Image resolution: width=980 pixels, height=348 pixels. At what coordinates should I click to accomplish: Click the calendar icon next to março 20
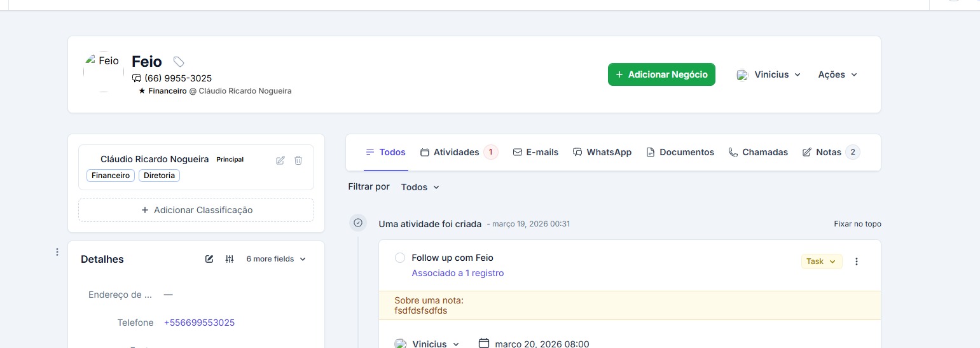(484, 343)
